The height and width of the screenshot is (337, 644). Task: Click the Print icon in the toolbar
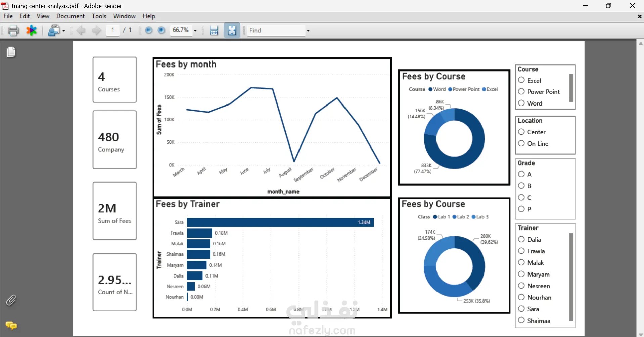tap(13, 31)
